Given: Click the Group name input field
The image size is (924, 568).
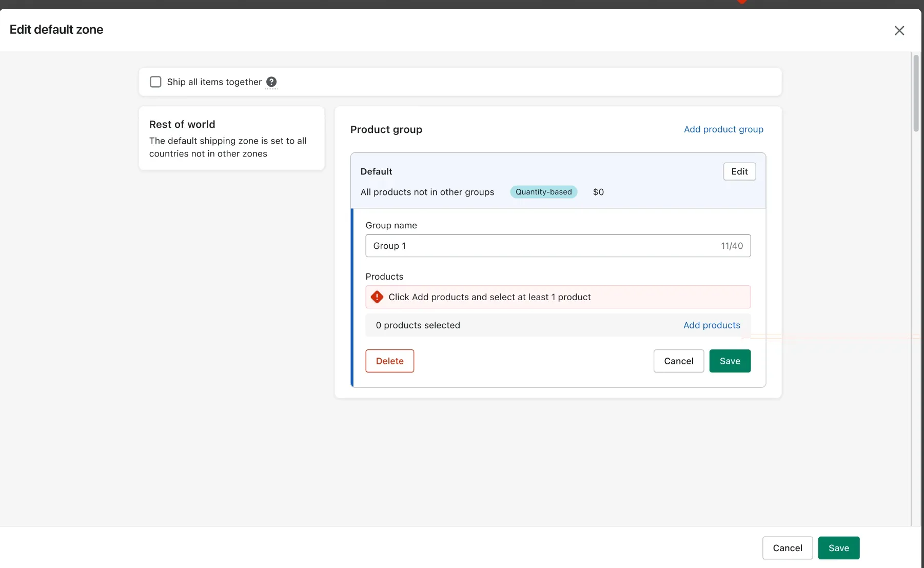Looking at the screenshot, I should (x=558, y=246).
